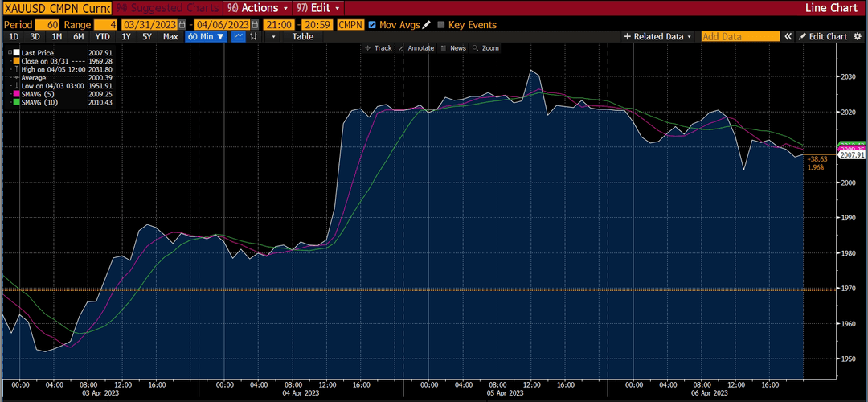Switch to the Table view

(303, 36)
